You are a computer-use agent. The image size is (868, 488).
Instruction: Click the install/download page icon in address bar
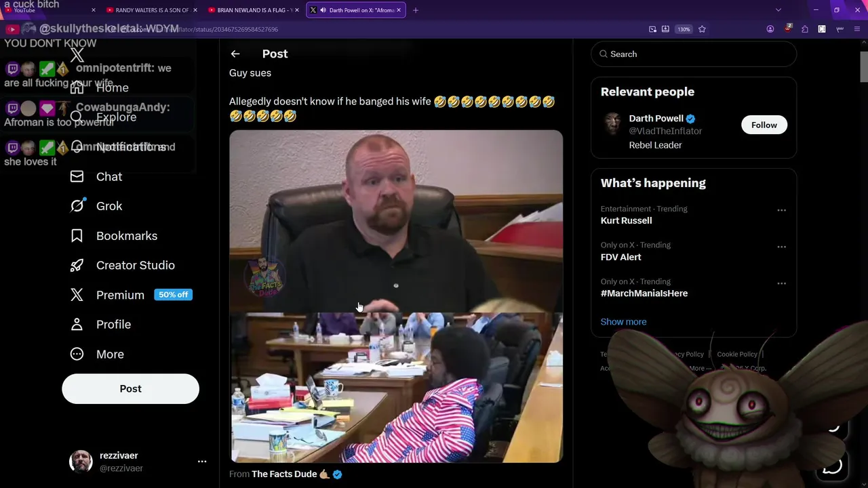point(665,29)
